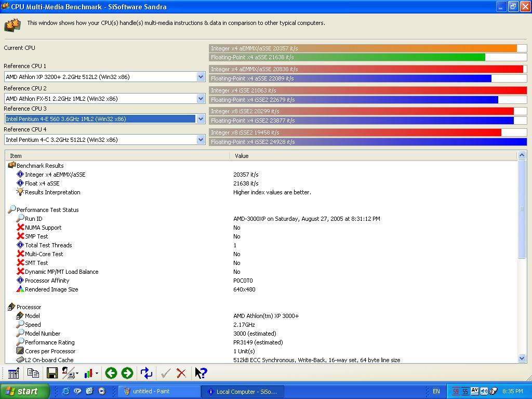Screen dimensions: 532x399
Task: Click the blue Floating-Point 24928 it/s bar
Action: tap(368, 142)
